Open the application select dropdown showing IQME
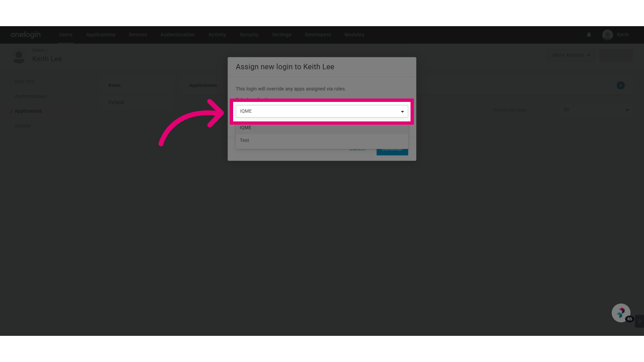 point(322,111)
